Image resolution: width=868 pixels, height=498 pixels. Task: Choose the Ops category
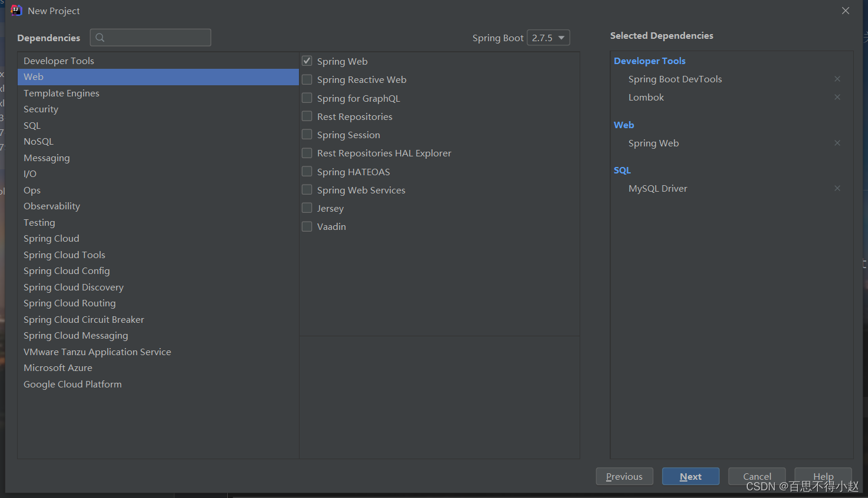click(158, 190)
